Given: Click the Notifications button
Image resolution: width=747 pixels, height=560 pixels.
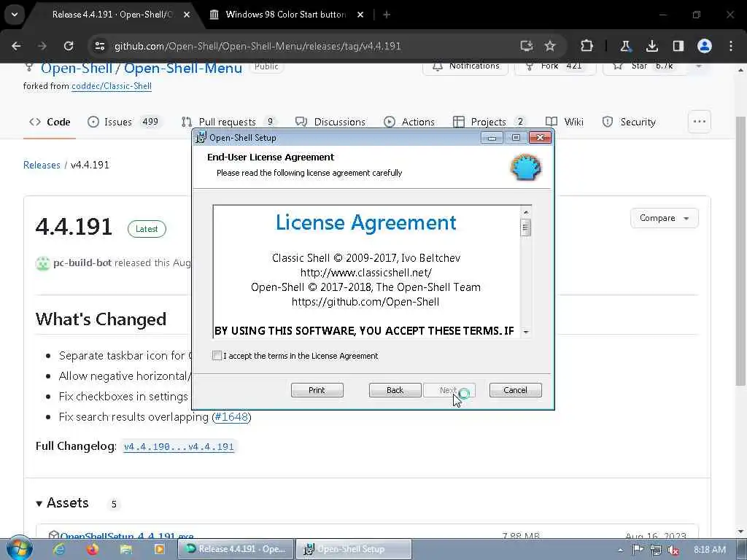Looking at the screenshot, I should tap(465, 66).
